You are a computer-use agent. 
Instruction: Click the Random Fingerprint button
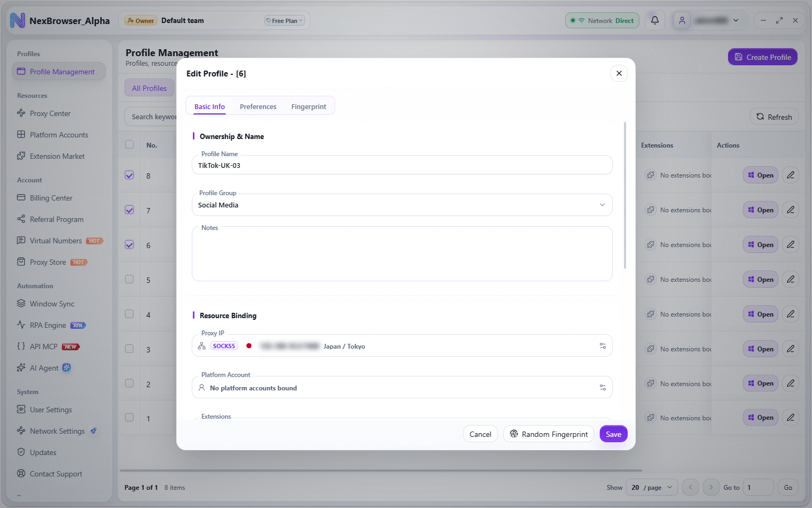pyautogui.click(x=549, y=434)
